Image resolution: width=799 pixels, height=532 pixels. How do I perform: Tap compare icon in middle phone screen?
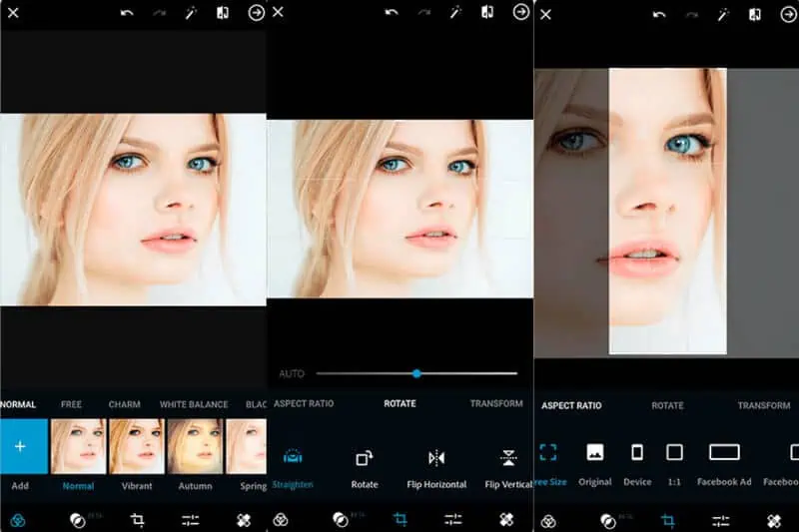(487, 12)
